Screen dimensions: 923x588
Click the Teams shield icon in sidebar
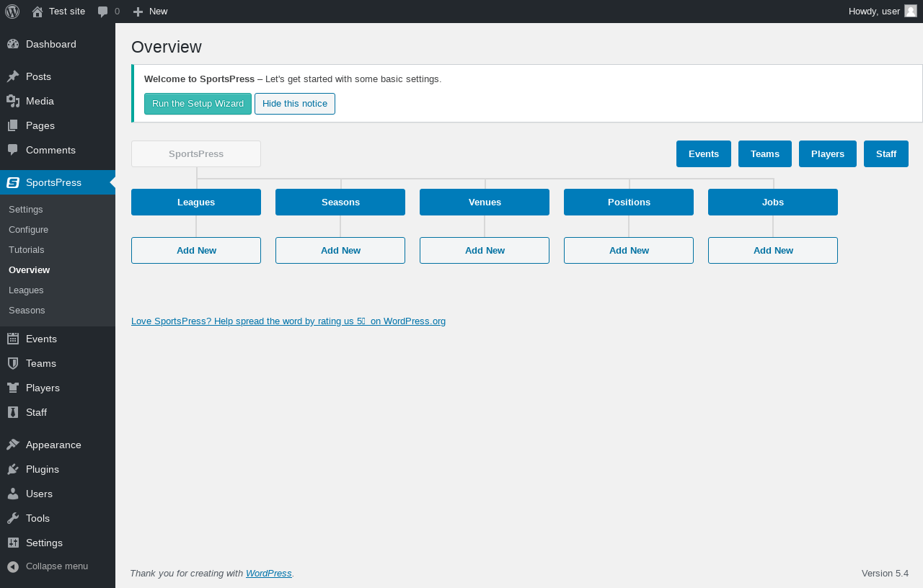(x=13, y=363)
